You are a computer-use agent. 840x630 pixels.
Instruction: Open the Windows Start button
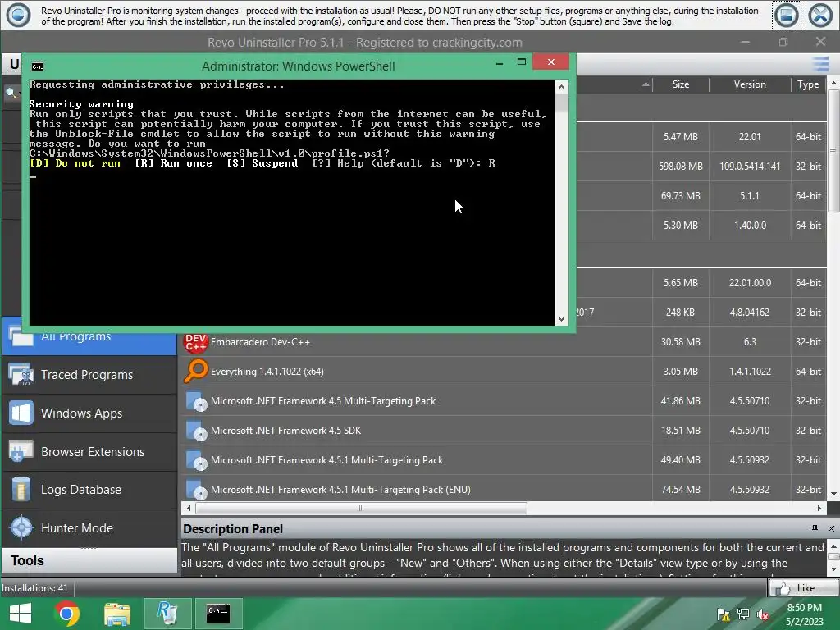(x=21, y=614)
